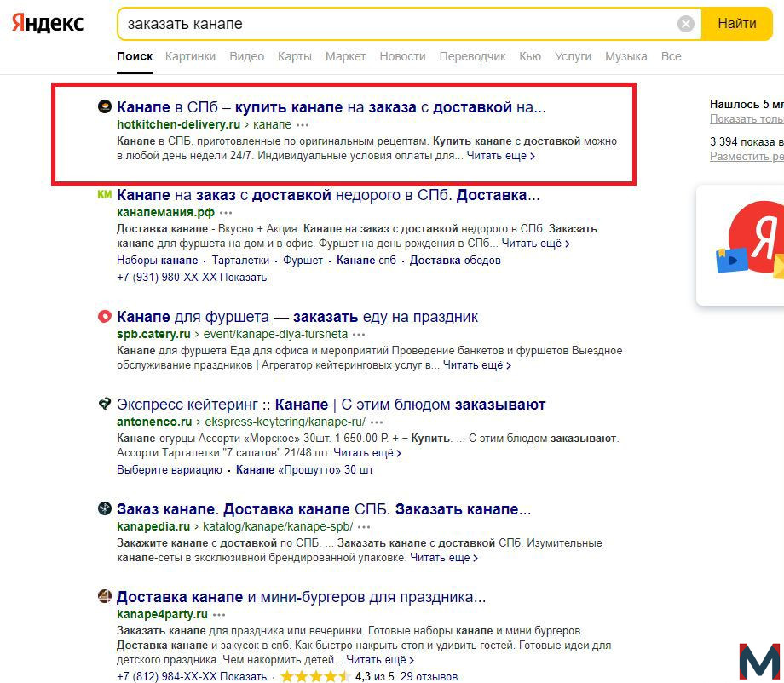Expand 'Читать ещё' in hotkitchen-delivery snippet
The image size is (784, 683).
pos(500,156)
